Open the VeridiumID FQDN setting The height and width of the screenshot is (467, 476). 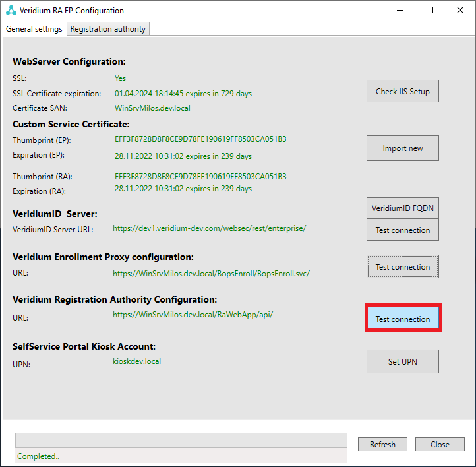click(402, 208)
